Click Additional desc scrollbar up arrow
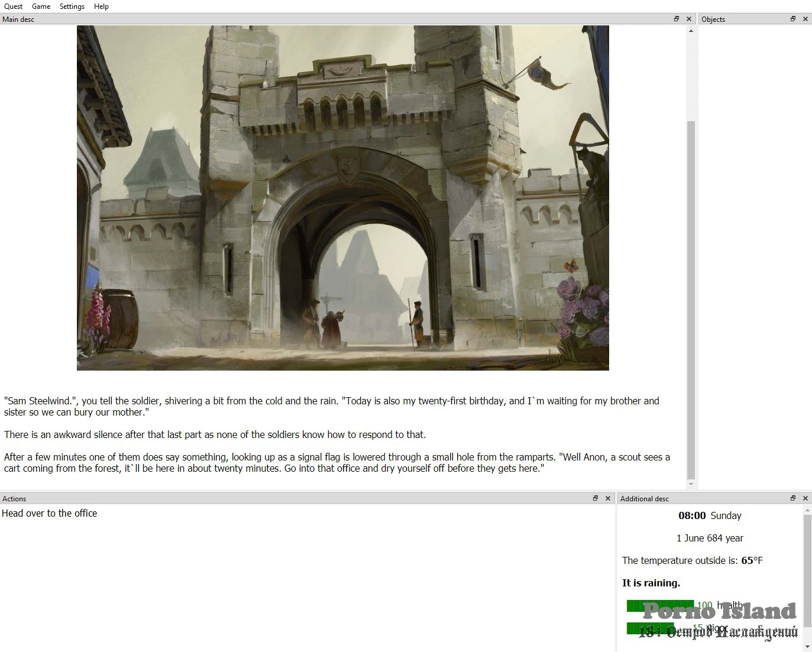Image resolution: width=812 pixels, height=652 pixels. point(807,510)
